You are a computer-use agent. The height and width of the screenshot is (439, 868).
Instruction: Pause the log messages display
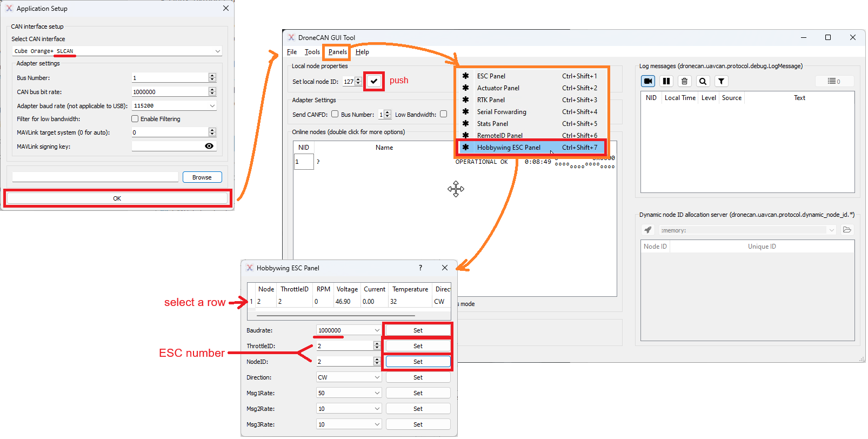pyautogui.click(x=666, y=81)
